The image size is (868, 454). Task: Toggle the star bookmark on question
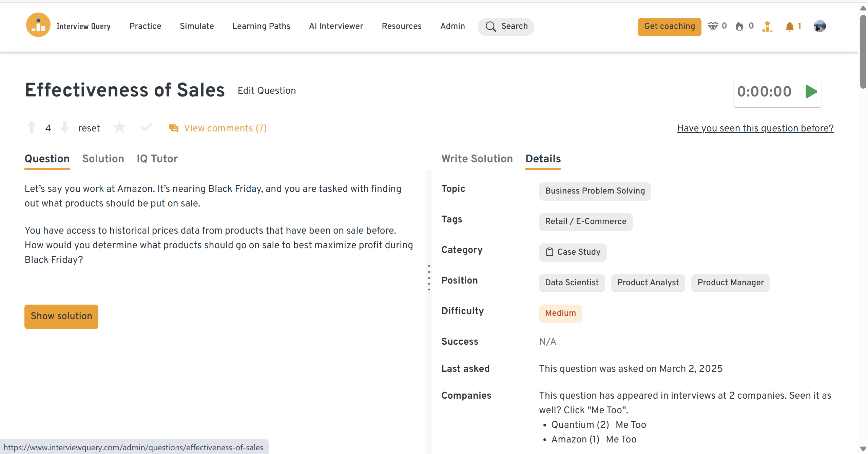click(x=119, y=128)
